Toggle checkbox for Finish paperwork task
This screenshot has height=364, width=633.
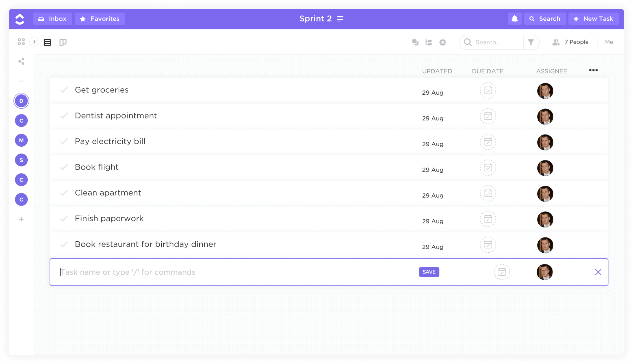[64, 218]
